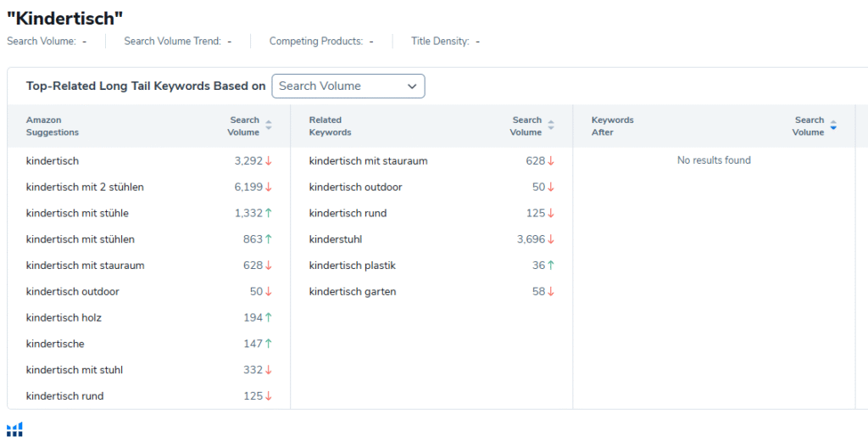
Task: Select keyword kindertisch mit stühle
Action: tap(77, 214)
